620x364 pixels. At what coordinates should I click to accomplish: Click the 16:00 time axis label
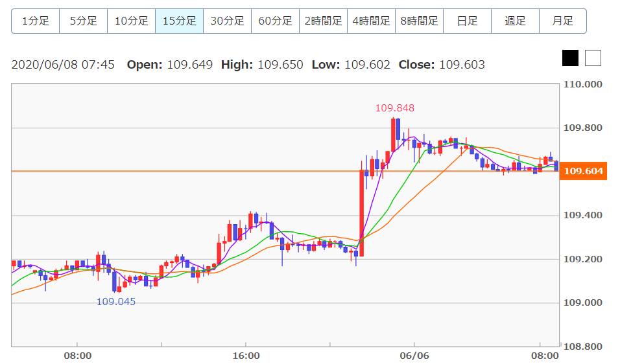pos(246,356)
